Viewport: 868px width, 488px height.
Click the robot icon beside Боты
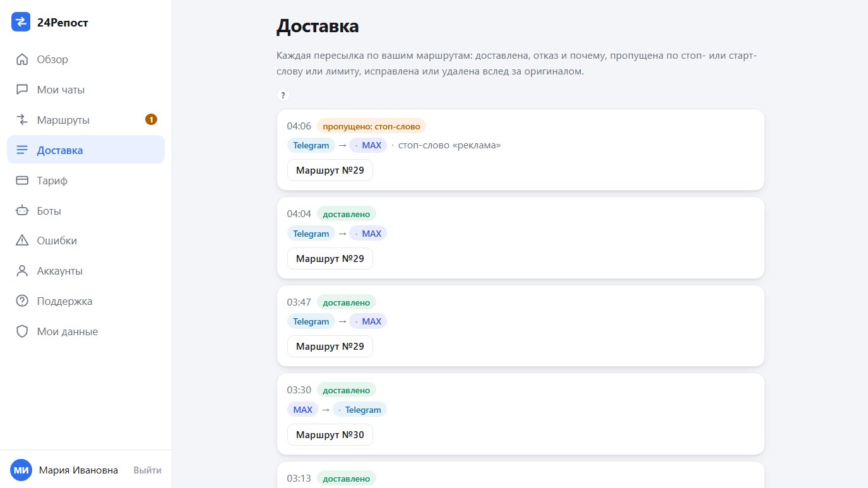point(22,211)
